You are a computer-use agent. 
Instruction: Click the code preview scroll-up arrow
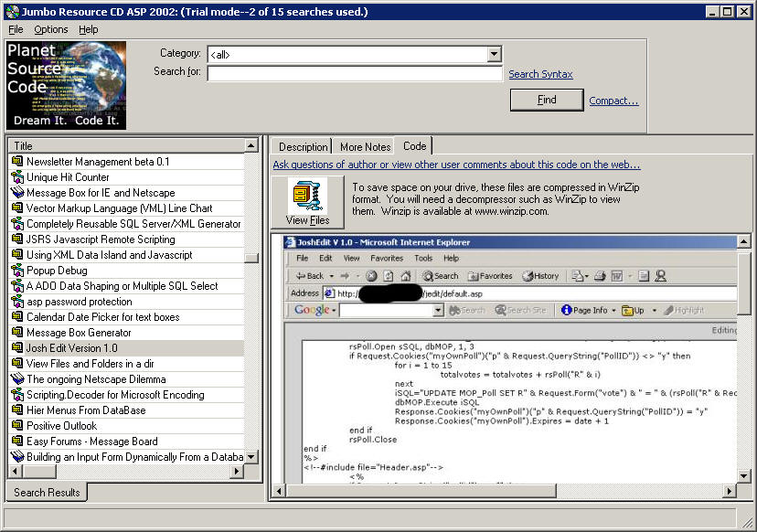tap(744, 241)
